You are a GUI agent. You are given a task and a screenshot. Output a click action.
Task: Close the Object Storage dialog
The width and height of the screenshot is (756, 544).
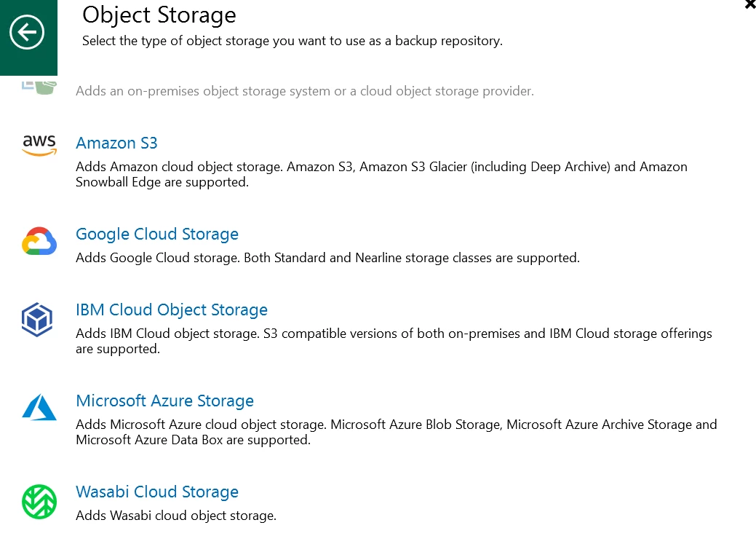pyautogui.click(x=750, y=4)
